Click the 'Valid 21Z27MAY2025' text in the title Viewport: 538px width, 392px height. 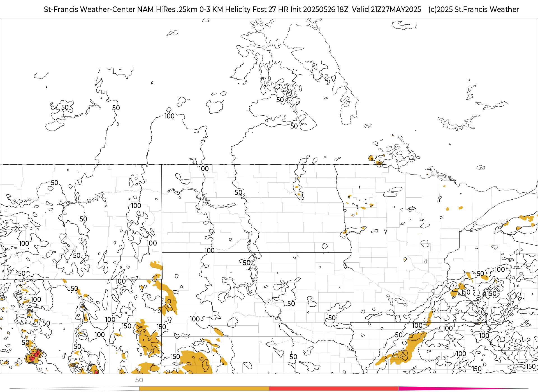click(x=386, y=10)
